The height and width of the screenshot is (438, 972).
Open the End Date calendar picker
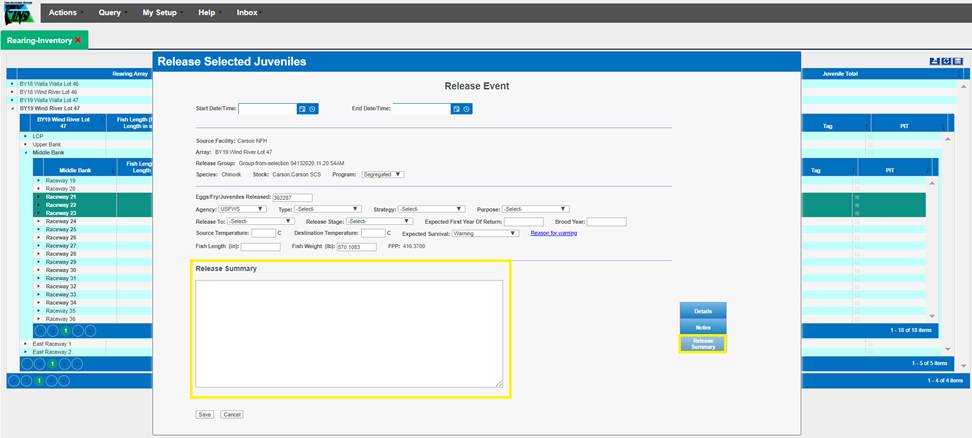pos(456,108)
